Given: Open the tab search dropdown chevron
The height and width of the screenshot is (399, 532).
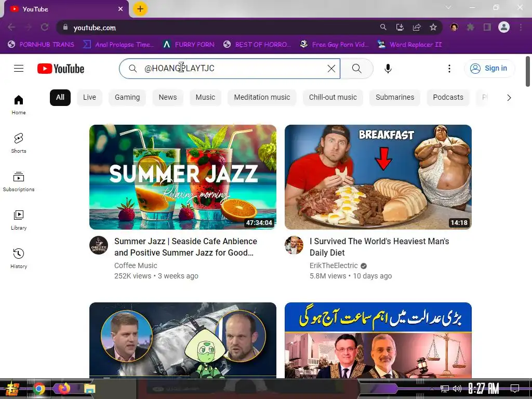Looking at the screenshot, I should pos(448,7).
